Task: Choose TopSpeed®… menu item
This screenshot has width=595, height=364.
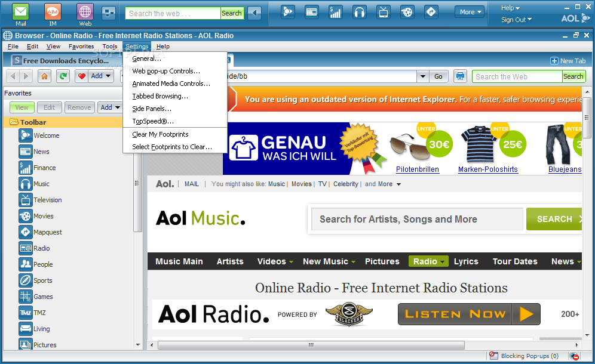Action: tap(175, 121)
